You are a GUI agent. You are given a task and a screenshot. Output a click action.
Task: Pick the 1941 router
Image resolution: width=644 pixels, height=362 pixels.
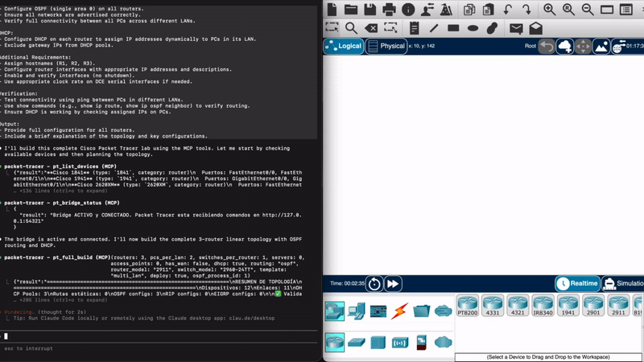tap(568, 306)
